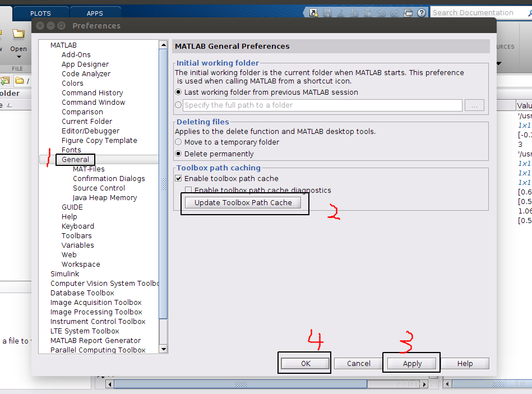Click the undo arrow icon
The image size is (532, 394).
point(383,13)
